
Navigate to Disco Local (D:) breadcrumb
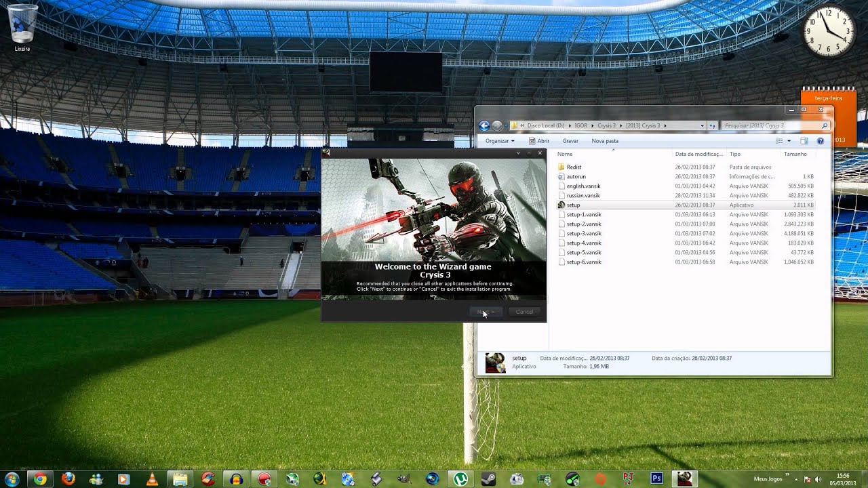(546, 125)
